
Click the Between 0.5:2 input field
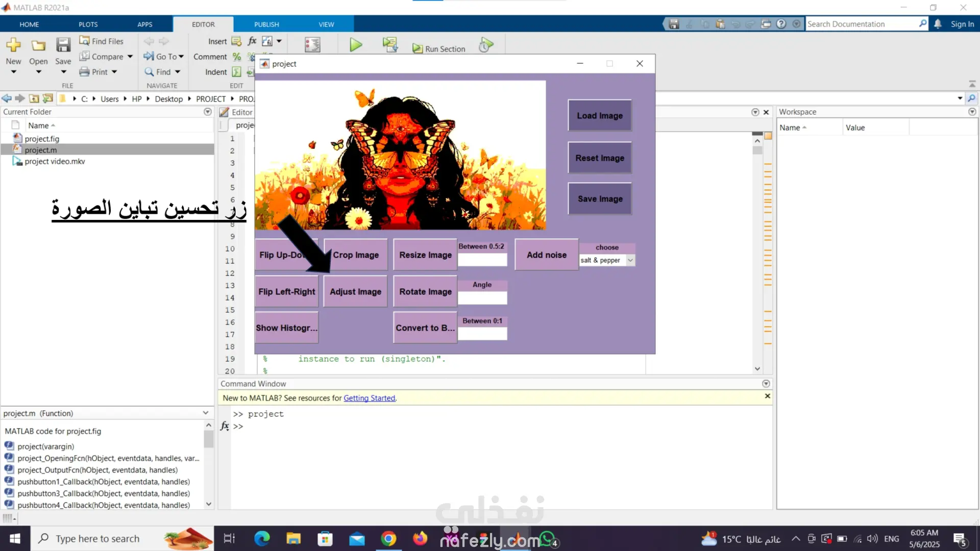(482, 260)
